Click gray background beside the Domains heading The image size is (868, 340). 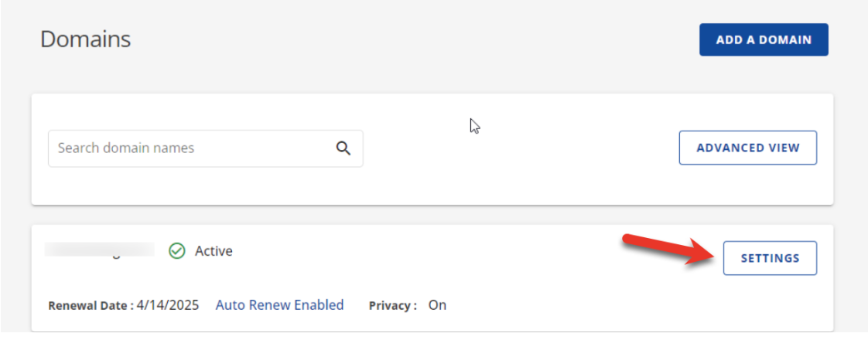[388, 40]
